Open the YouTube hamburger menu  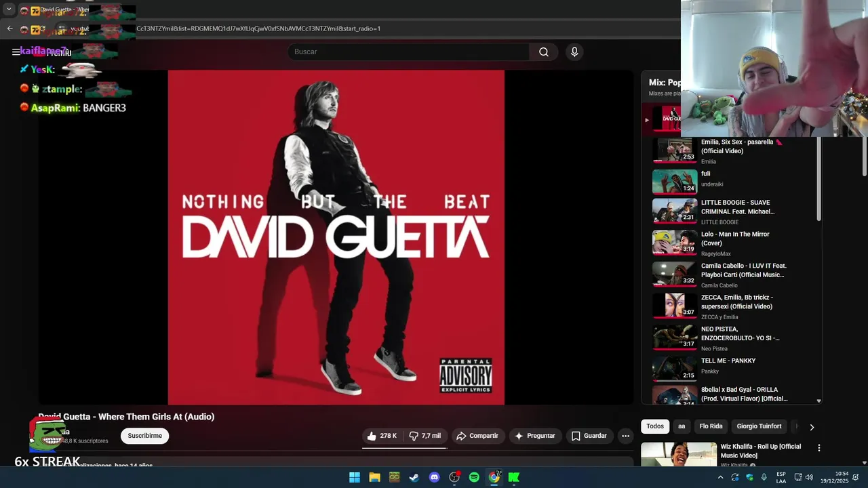(16, 52)
